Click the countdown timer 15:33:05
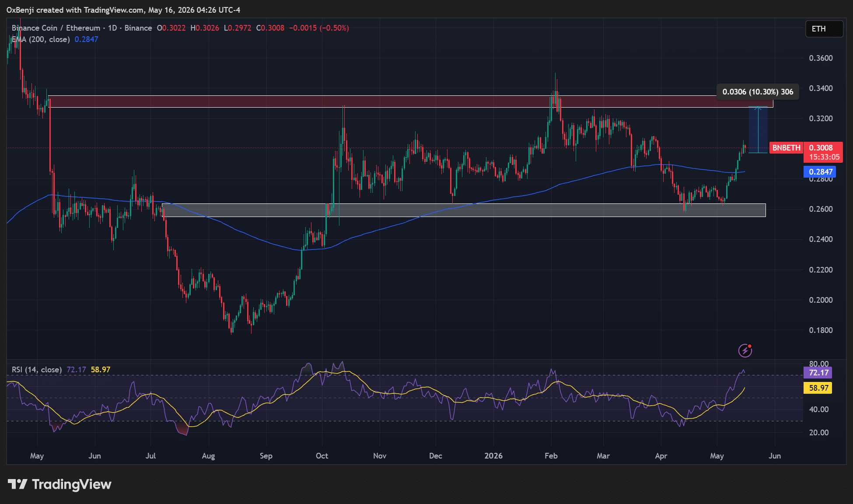Screen dimensions: 853x504 (824, 157)
